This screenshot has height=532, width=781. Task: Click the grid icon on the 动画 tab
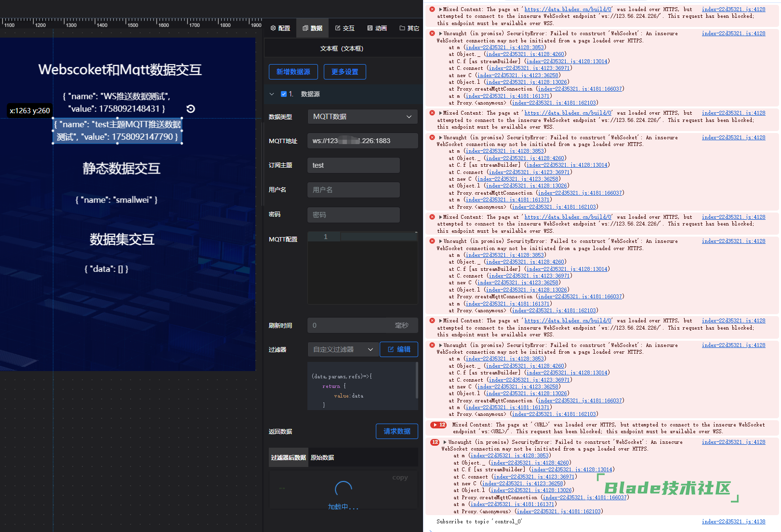tap(370, 28)
